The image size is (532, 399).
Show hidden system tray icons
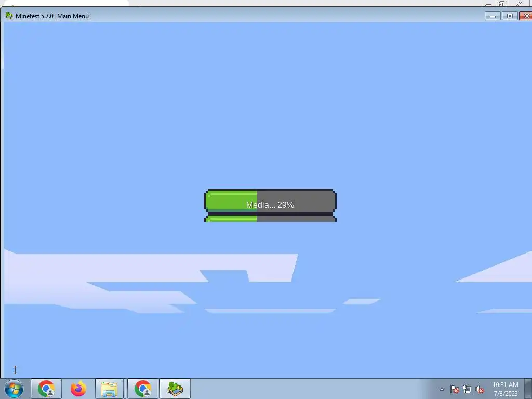(442, 389)
